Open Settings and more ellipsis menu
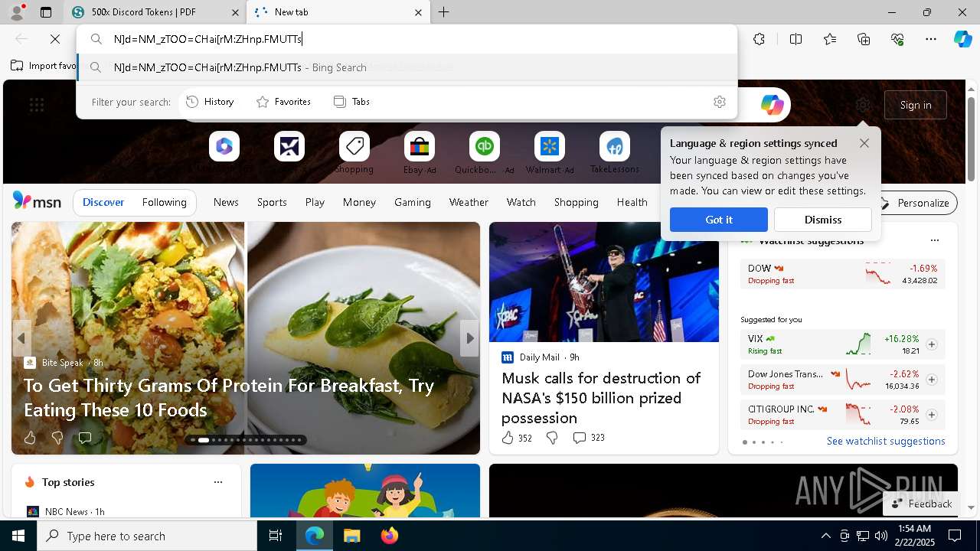Screen dimensions: 980x551 tap(931, 39)
